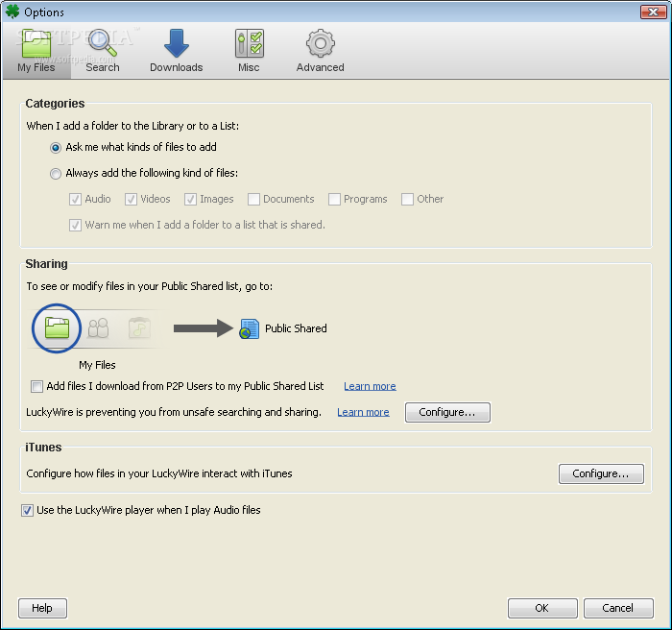Image resolution: width=672 pixels, height=630 pixels.
Task: Switch to the Search options tab
Action: 103,51
